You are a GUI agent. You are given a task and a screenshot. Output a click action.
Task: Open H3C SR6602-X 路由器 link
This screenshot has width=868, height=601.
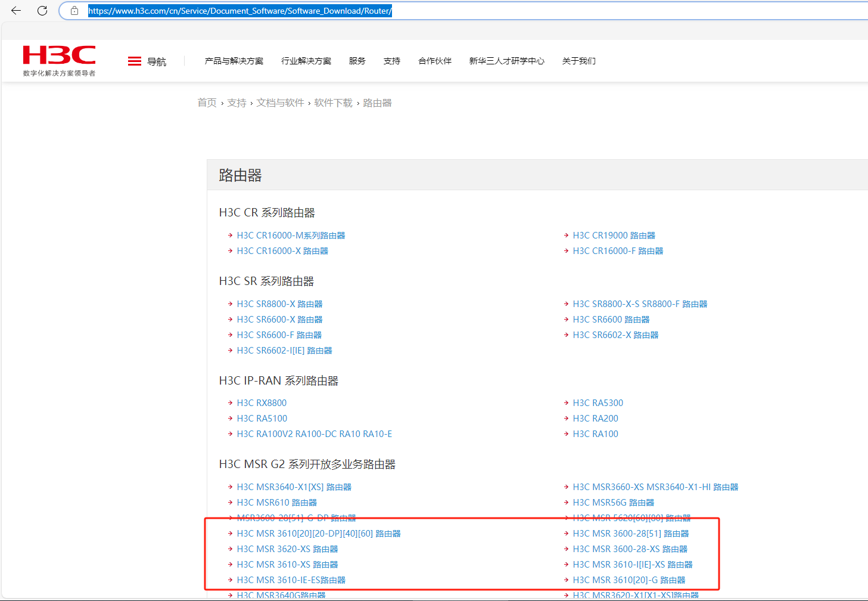coord(616,335)
